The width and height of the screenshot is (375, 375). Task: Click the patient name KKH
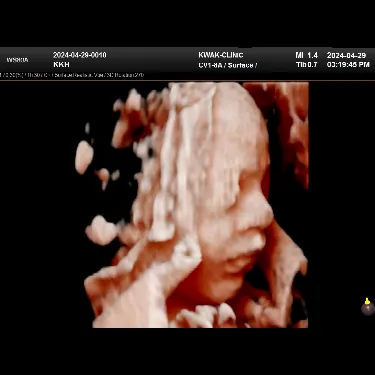coord(61,64)
